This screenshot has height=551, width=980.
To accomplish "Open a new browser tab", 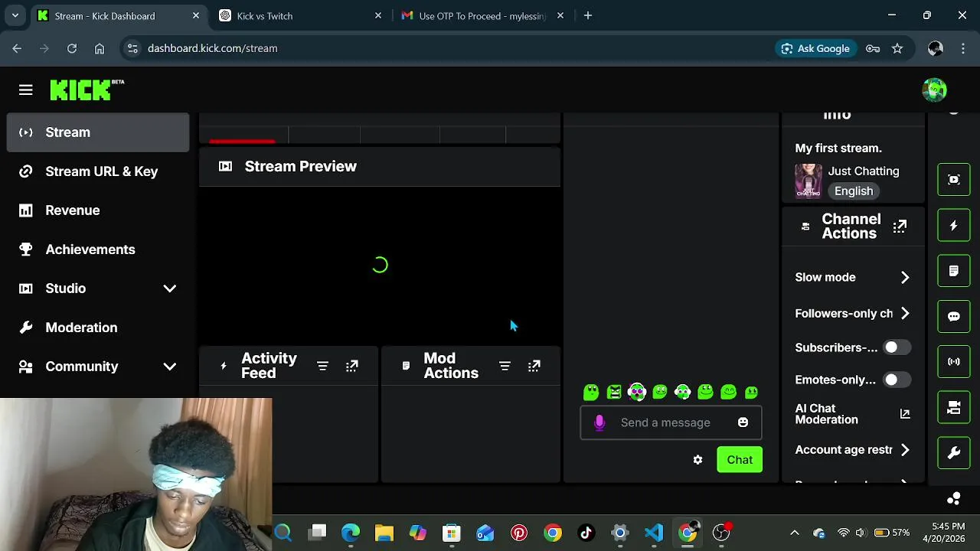I will [587, 15].
